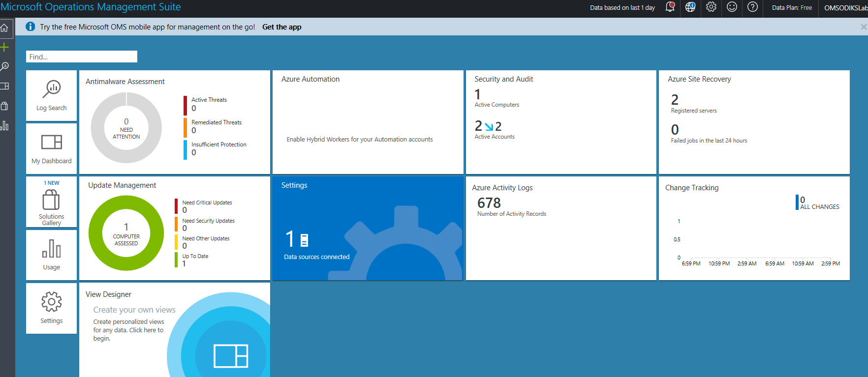Image resolution: width=868 pixels, height=377 pixels.
Task: Click the Registered servers label
Action: pyautogui.click(x=694, y=111)
